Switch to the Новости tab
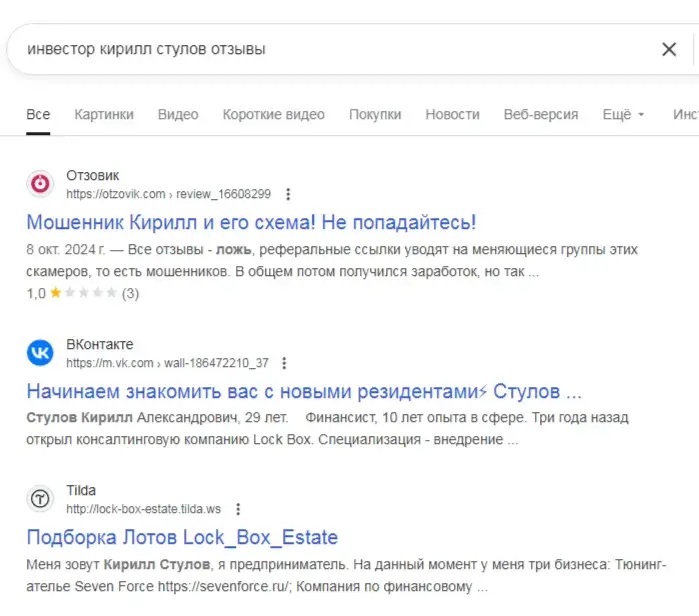Image resolution: width=699 pixels, height=616 pixels. point(452,115)
